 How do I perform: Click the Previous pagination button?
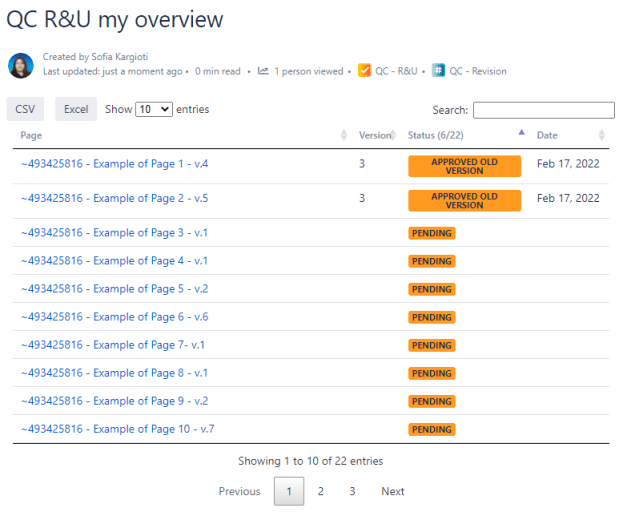tap(240, 491)
